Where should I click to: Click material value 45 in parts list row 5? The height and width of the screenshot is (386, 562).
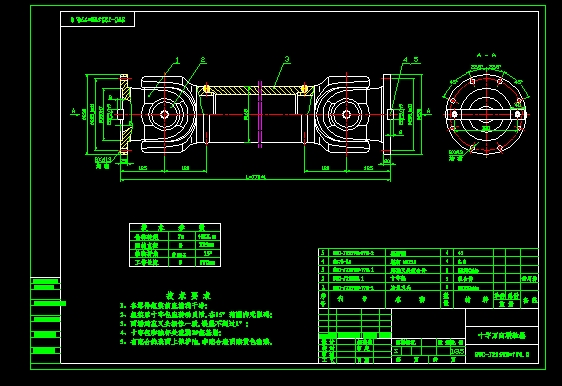click(x=461, y=253)
